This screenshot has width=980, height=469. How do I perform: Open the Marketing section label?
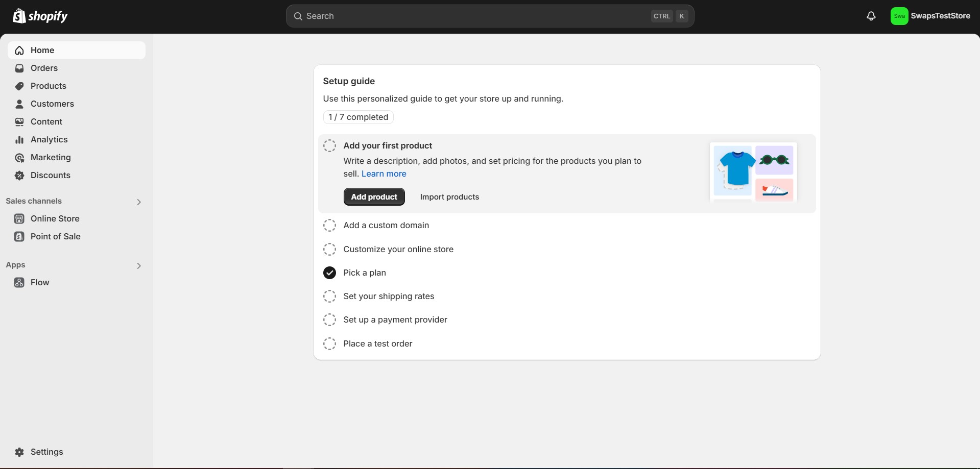(51, 157)
